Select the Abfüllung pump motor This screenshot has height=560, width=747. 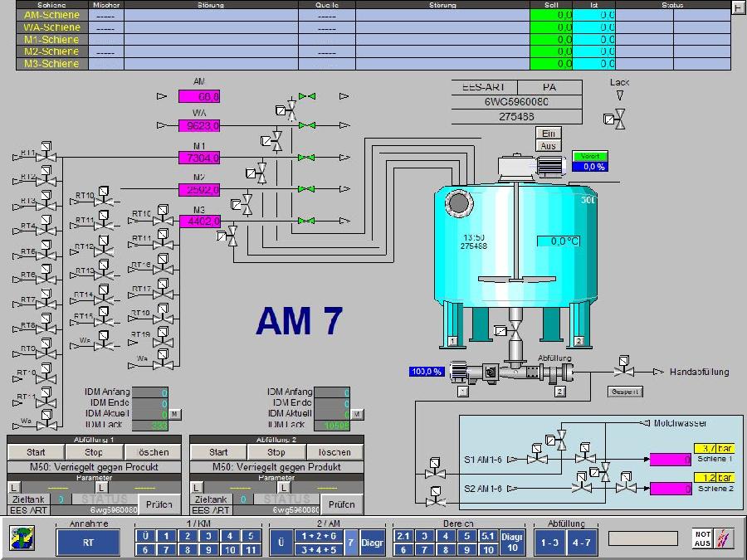[460, 372]
